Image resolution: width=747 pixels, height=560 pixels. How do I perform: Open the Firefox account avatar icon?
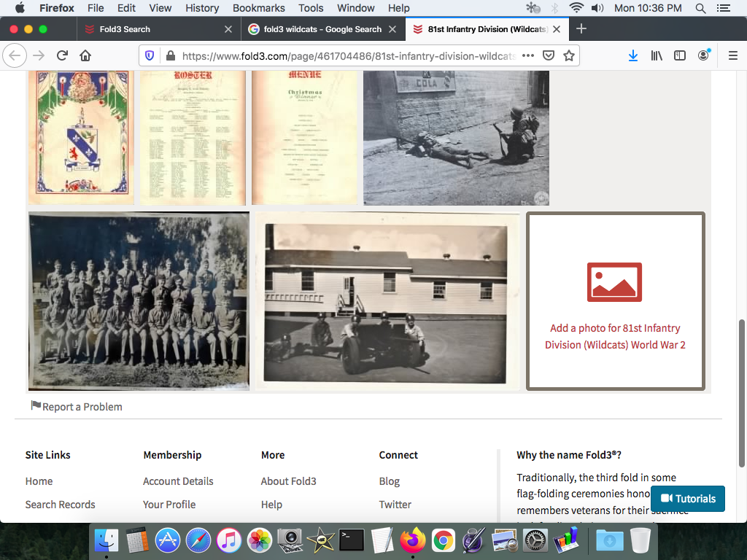[703, 55]
